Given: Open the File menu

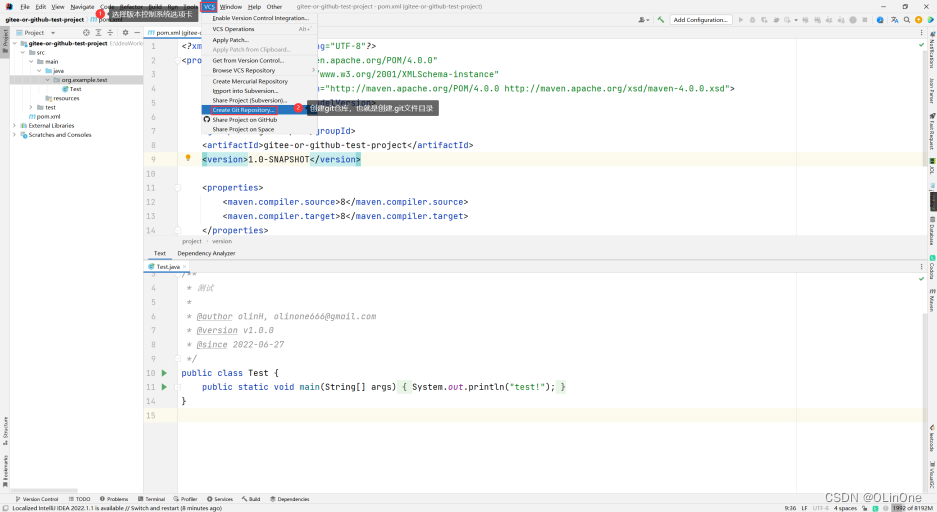Looking at the screenshot, I should point(25,7).
